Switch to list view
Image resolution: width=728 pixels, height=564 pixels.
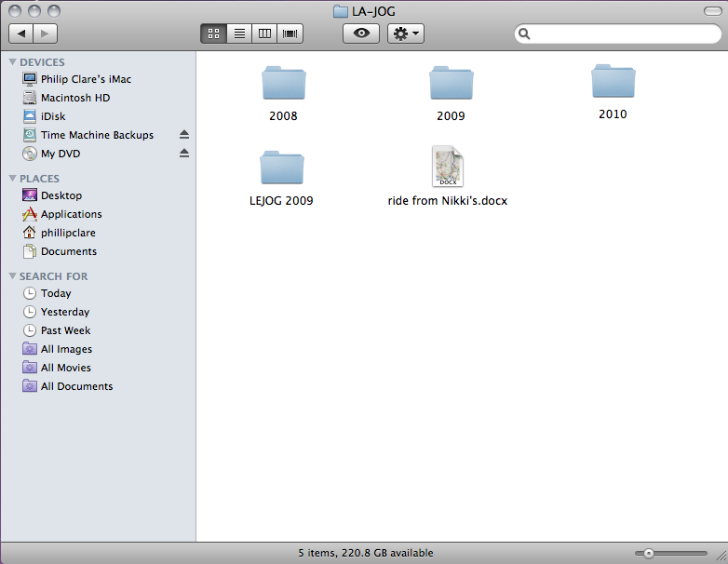[x=239, y=34]
